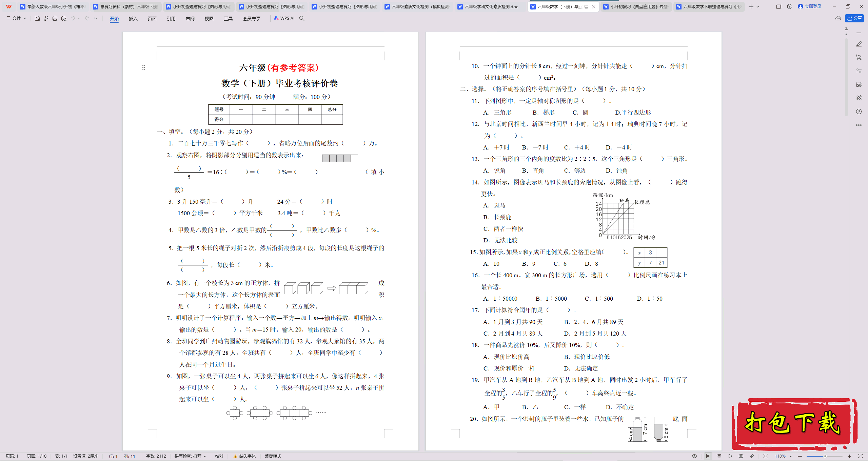Click the 兼容模式 status label
This screenshot has width=868, height=461.
click(x=273, y=456)
